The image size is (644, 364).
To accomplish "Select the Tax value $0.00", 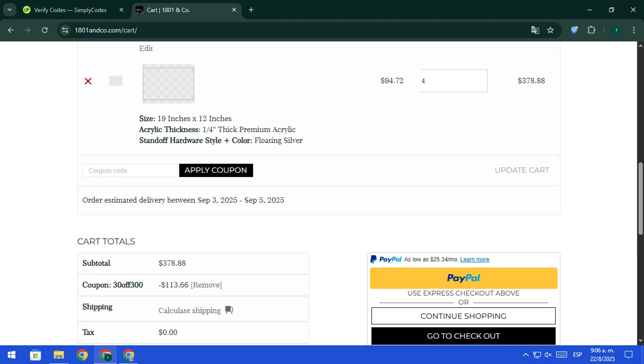I will (168, 332).
